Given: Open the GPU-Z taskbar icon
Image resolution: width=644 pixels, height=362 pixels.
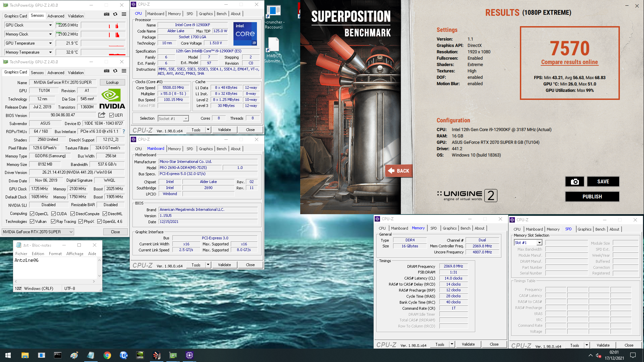Looking at the screenshot, I should point(173,355).
